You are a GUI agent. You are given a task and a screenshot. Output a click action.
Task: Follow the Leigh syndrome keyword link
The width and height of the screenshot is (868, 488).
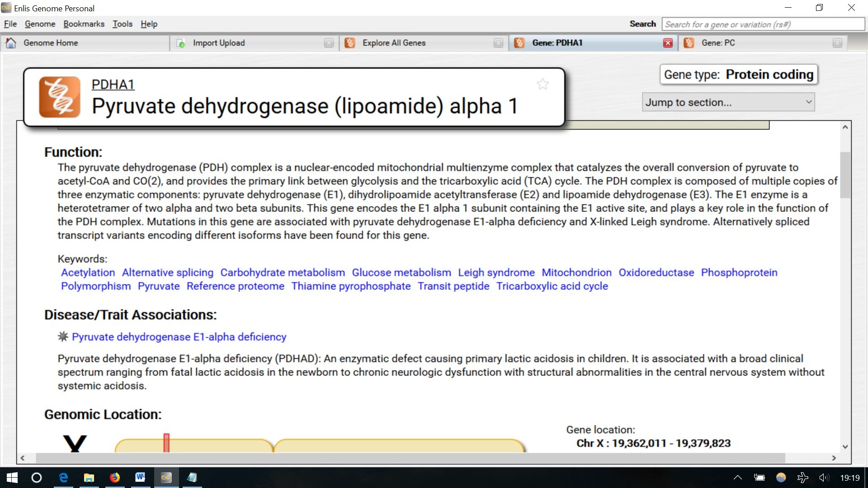click(x=496, y=272)
